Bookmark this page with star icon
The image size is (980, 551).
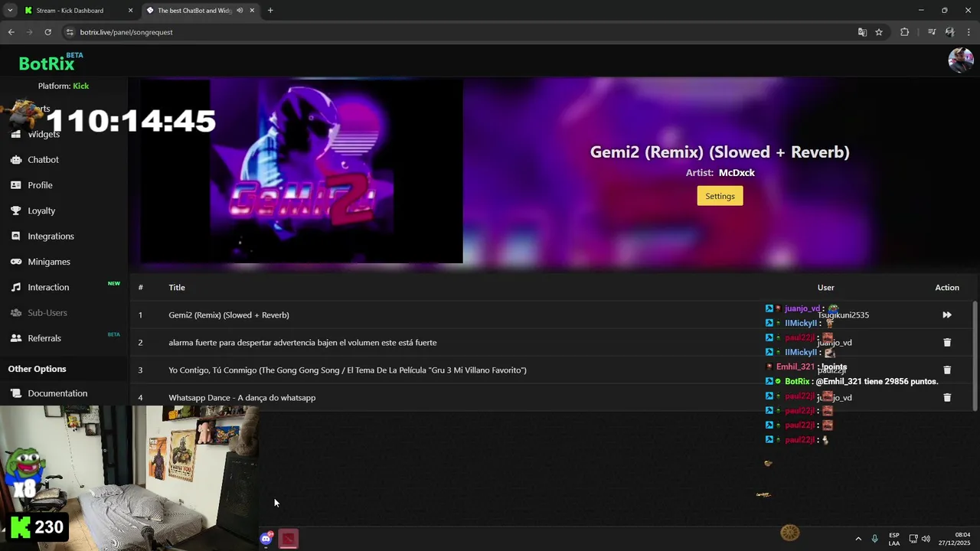(x=879, y=32)
